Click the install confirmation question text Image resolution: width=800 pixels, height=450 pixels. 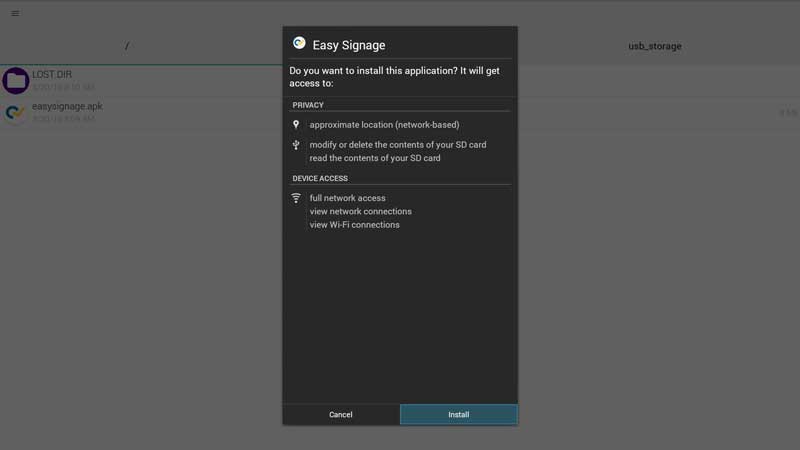(x=394, y=77)
